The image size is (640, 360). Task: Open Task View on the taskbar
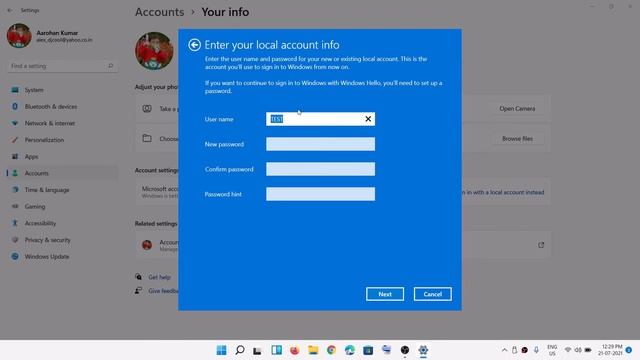pyautogui.click(x=258, y=350)
